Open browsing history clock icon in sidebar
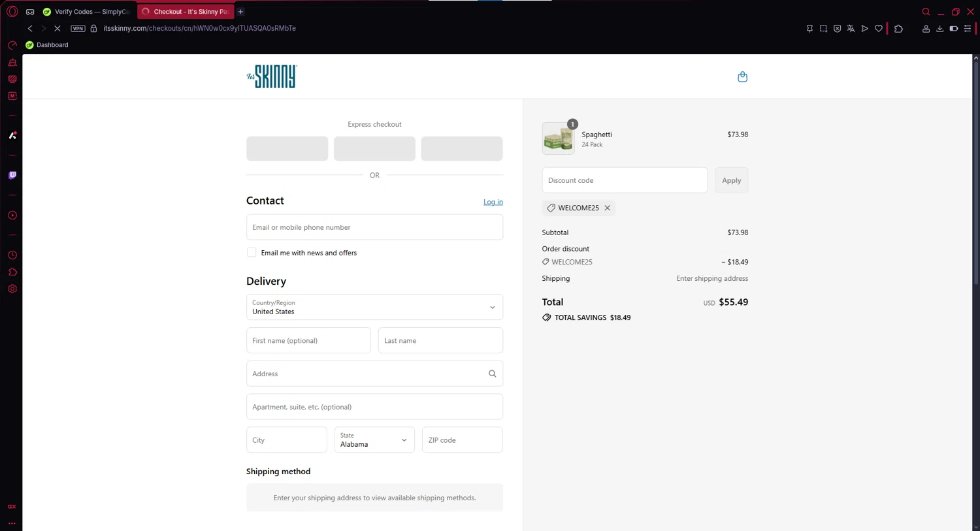This screenshot has height=531, width=980. 12,255
